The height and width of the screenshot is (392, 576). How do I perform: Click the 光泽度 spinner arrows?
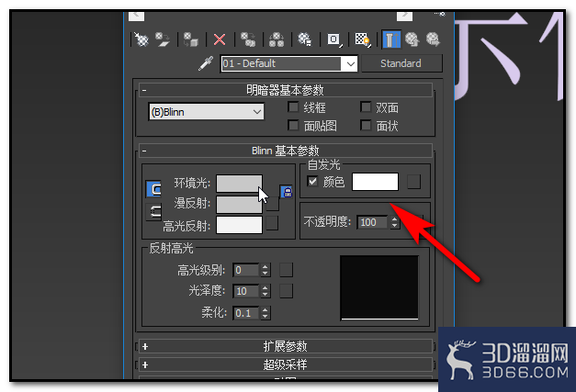point(265,291)
